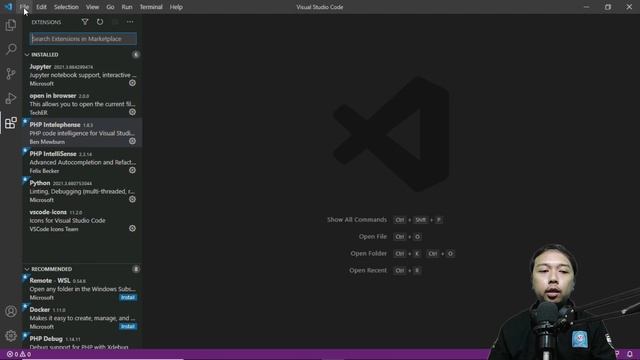Open the Extensions panel more actions menu
The width and height of the screenshot is (640, 360).
click(130, 22)
